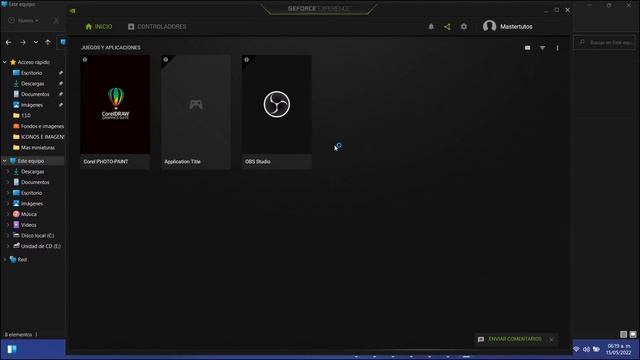
Task: Open GeForce Experience settings gear
Action: pyautogui.click(x=464, y=27)
